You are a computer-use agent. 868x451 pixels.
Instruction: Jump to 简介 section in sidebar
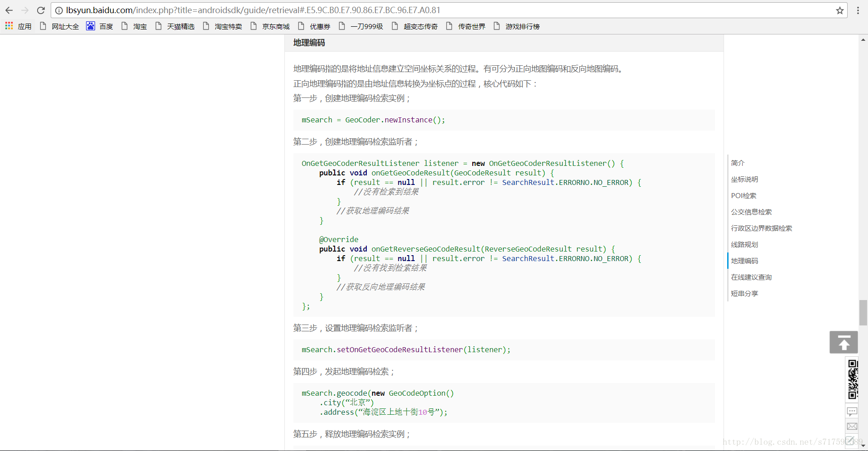click(738, 163)
